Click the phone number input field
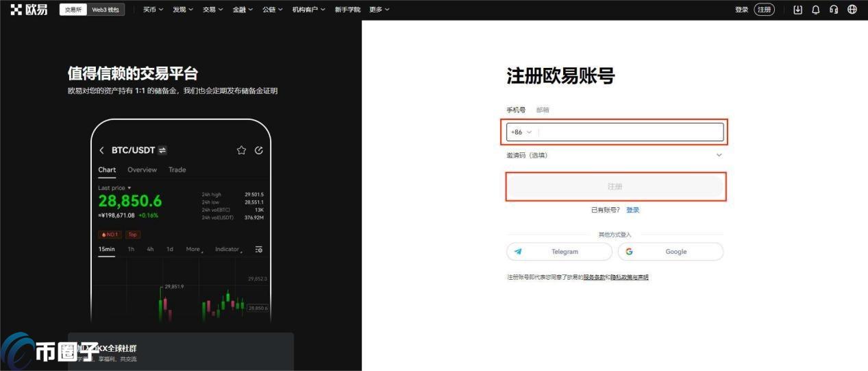 (x=630, y=132)
